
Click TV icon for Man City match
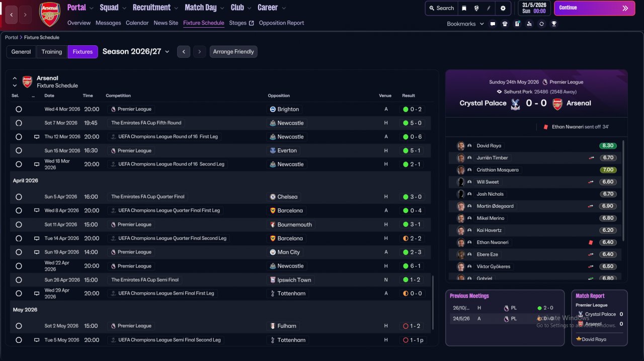(37, 252)
